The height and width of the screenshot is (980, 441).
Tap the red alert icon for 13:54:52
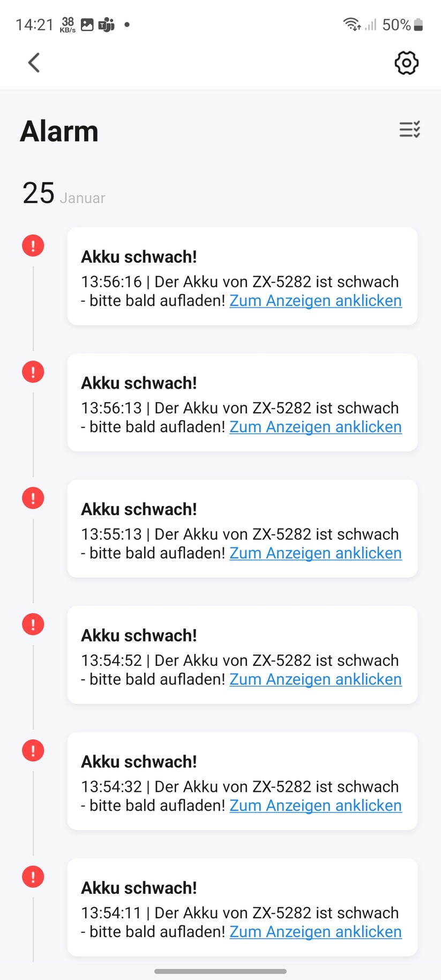coord(33,624)
